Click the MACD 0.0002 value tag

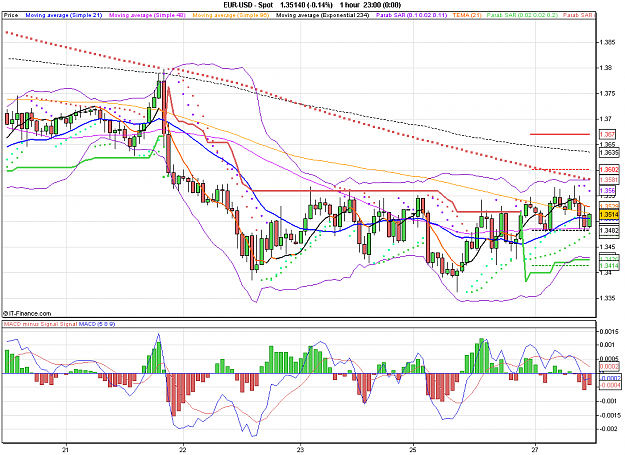point(610,367)
